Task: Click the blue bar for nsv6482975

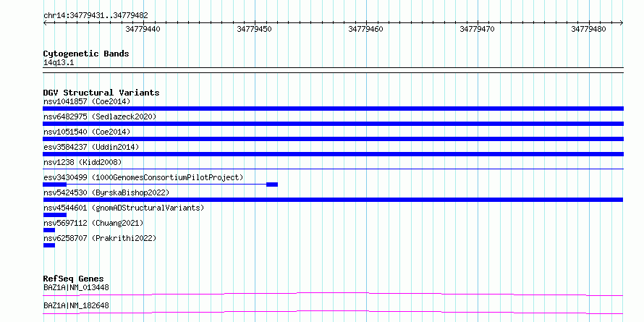Action: point(333,124)
